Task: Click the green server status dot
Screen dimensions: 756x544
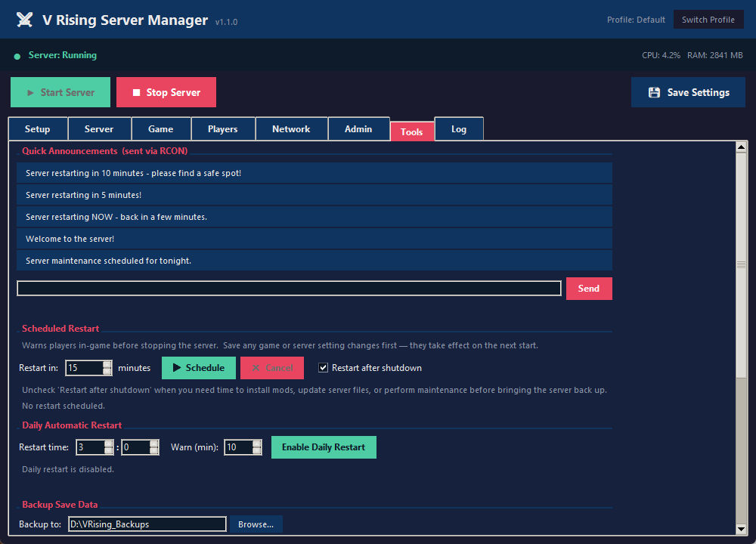Action: click(17, 57)
